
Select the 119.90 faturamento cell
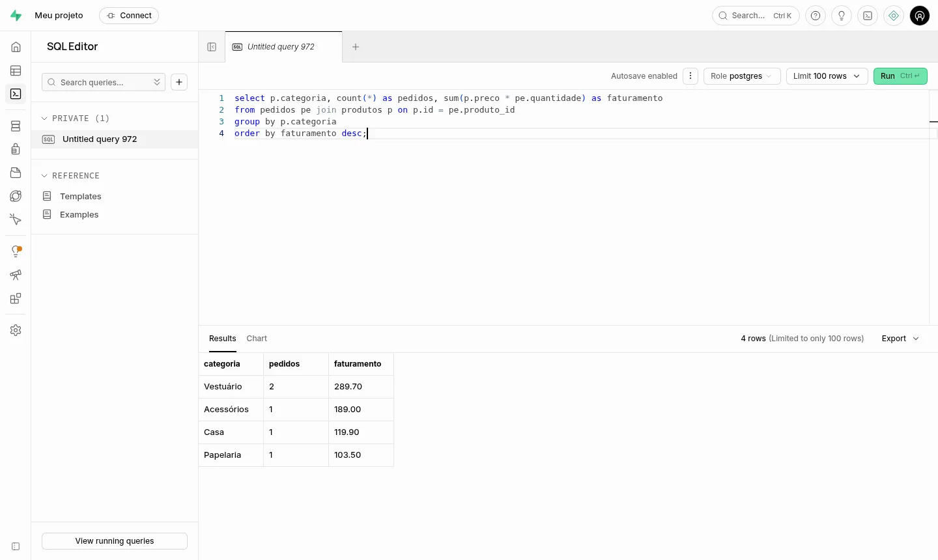click(x=362, y=432)
